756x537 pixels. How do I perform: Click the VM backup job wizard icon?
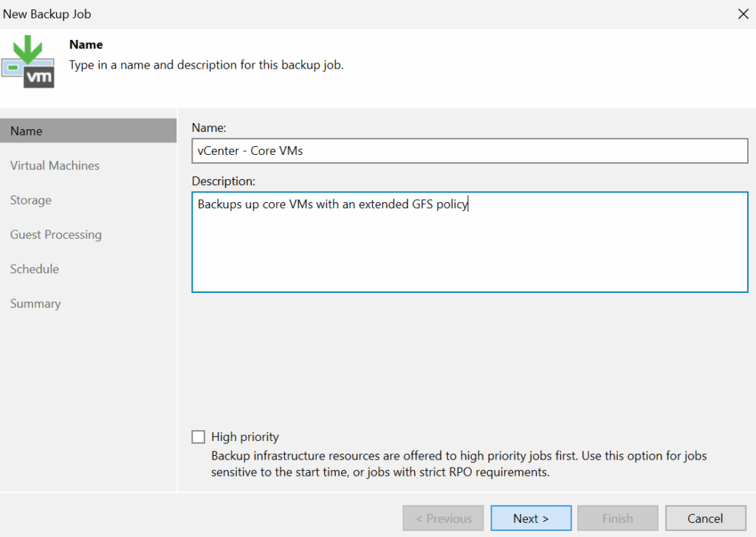[x=28, y=62]
